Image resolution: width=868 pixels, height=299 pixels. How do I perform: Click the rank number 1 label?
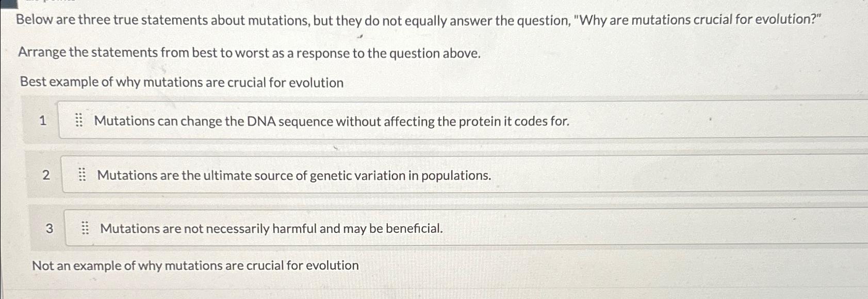(43, 121)
